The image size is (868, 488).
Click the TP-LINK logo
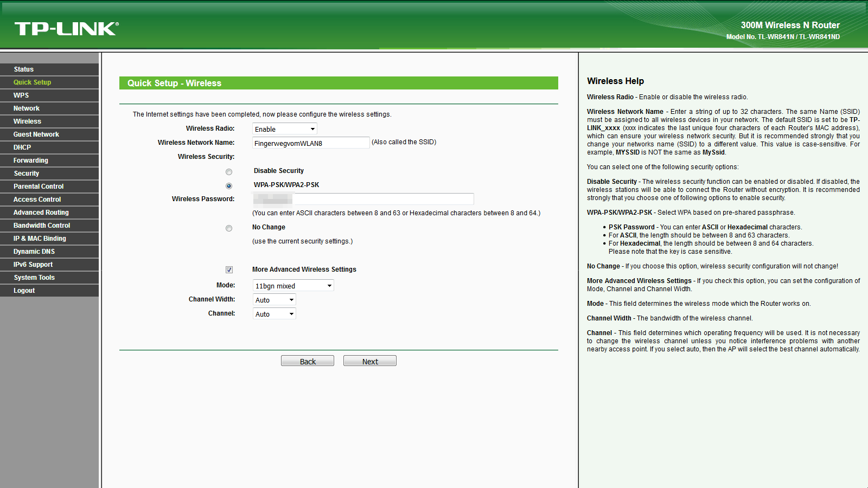pyautogui.click(x=66, y=29)
